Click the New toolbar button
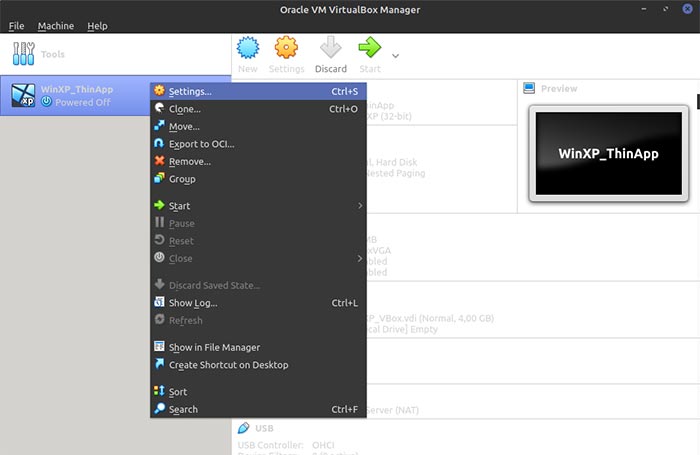Screen dimensions: 700x455 point(248,54)
